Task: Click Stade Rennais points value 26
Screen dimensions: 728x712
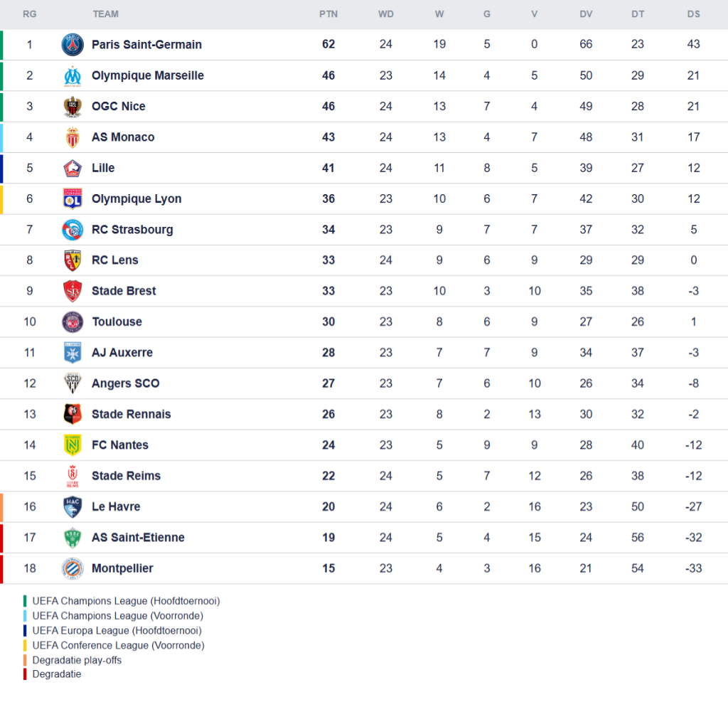Action: point(328,414)
